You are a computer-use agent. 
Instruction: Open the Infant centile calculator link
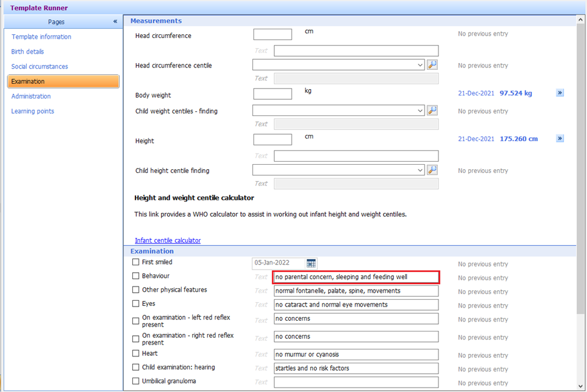(x=167, y=240)
